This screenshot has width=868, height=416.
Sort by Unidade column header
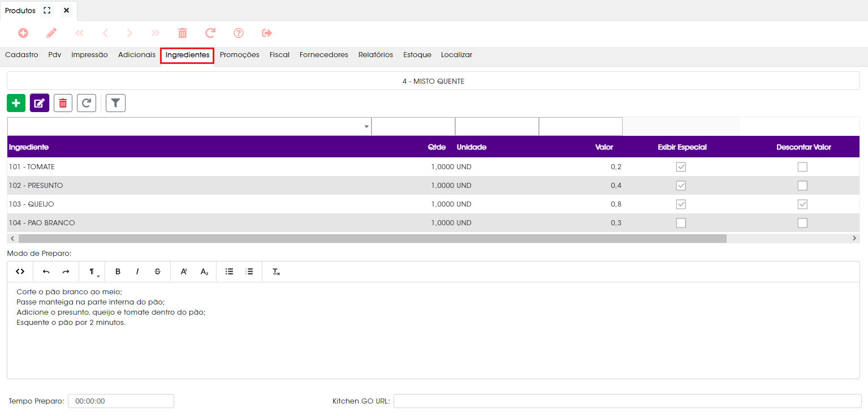[x=472, y=147]
